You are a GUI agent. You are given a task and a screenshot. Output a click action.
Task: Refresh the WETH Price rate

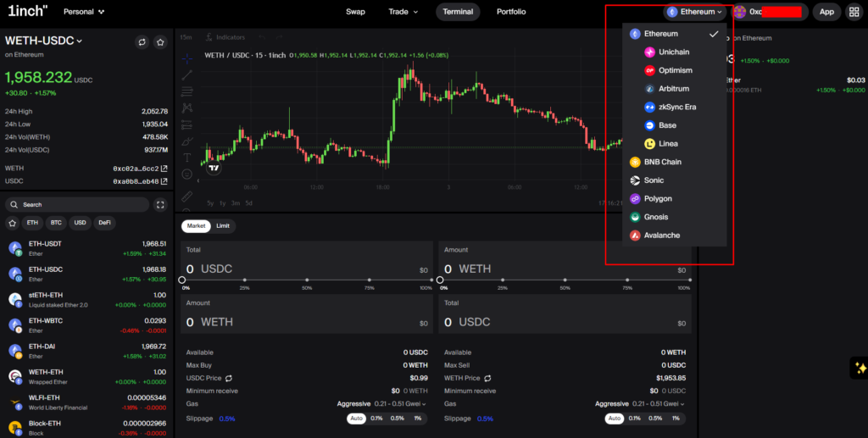click(x=487, y=378)
